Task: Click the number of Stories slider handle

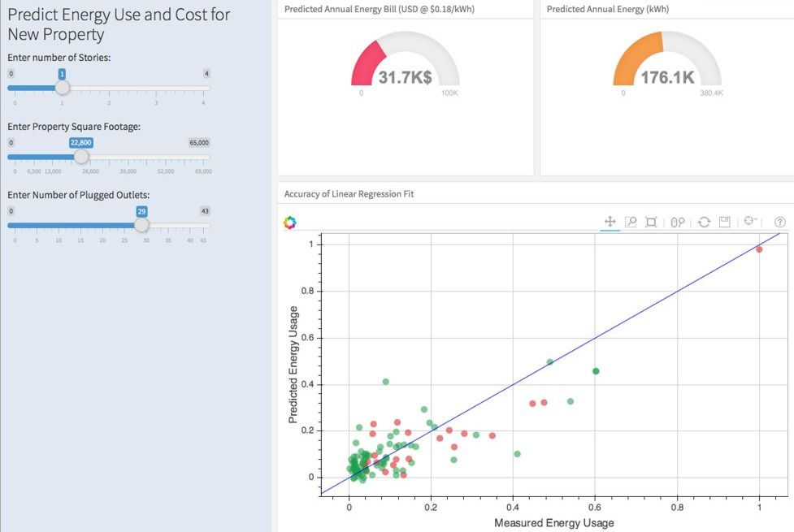Action: tap(62, 88)
